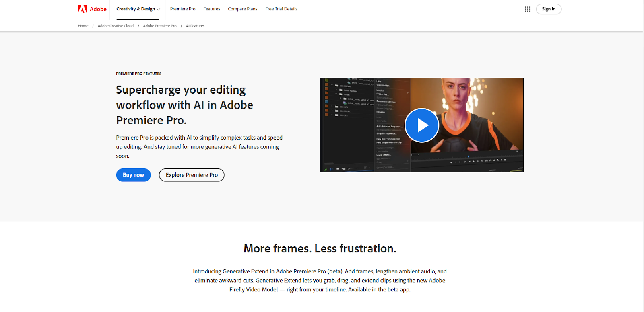The image size is (644, 312).
Task: Go to Compare Plans
Action: tap(243, 9)
